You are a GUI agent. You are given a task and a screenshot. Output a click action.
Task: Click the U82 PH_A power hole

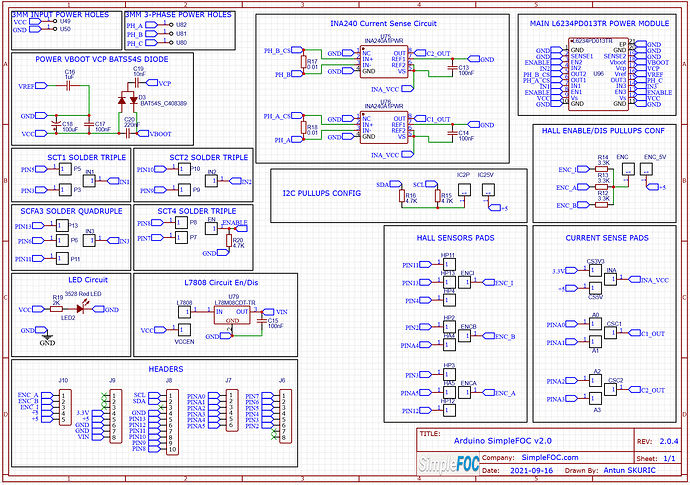(x=172, y=25)
